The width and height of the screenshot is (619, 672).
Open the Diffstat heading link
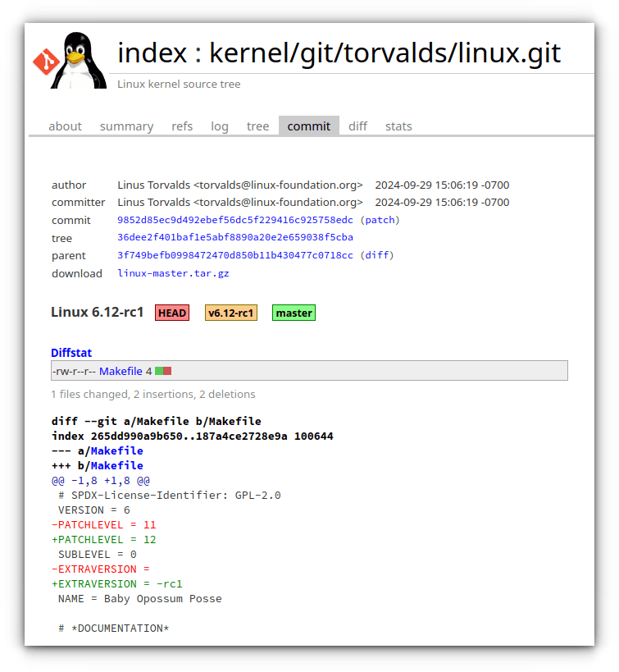71,353
